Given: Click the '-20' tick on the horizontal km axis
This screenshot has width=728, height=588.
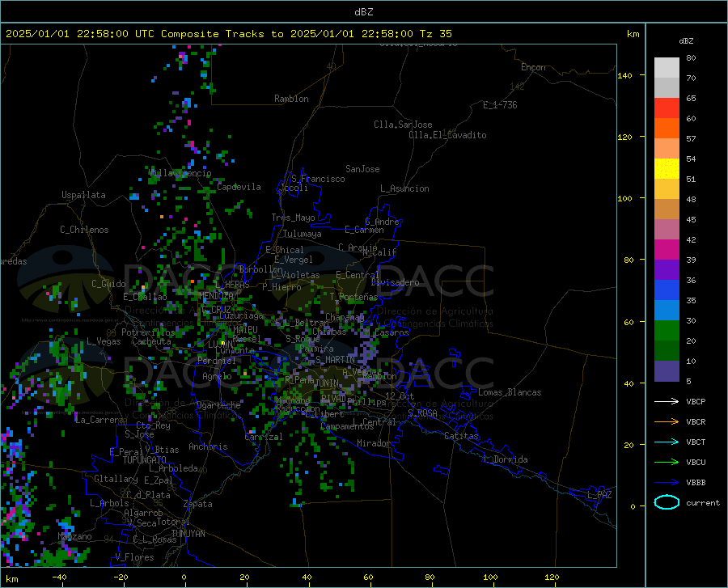Looking at the screenshot, I should pos(121,577).
